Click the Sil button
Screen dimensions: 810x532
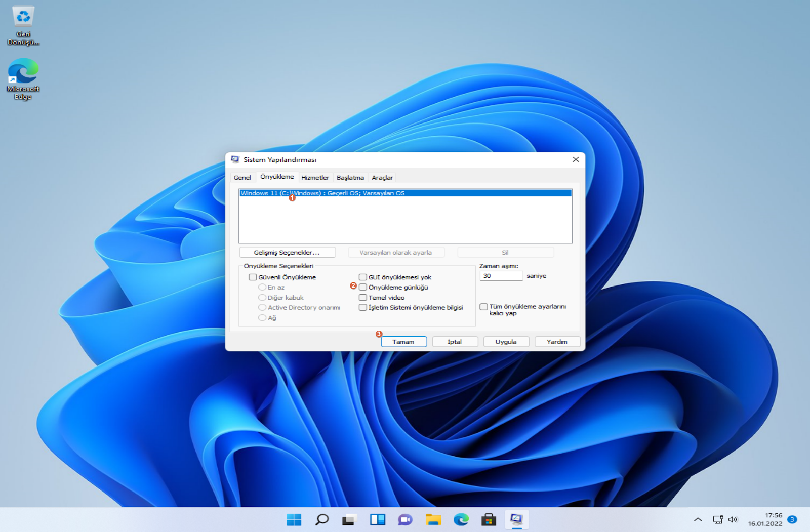[505, 252]
